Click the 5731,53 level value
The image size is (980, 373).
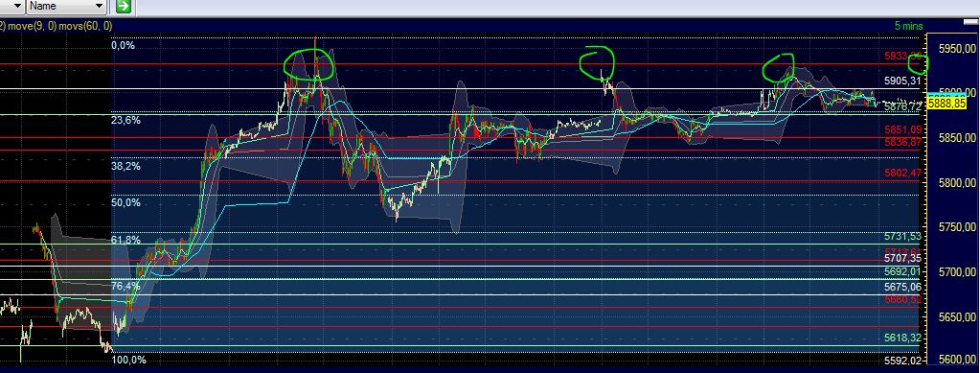coord(902,237)
